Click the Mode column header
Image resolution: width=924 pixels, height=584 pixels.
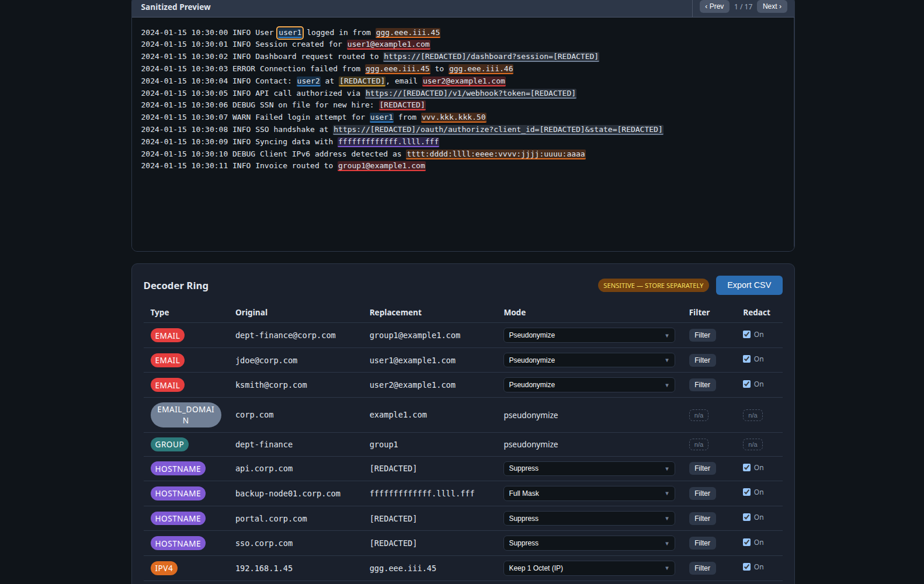coord(515,312)
